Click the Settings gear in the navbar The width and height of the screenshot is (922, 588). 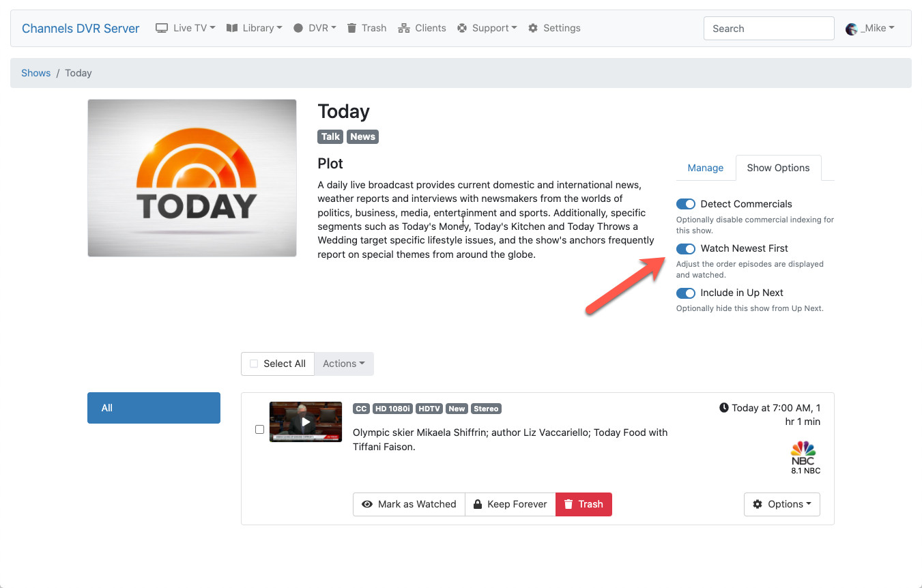(x=533, y=28)
